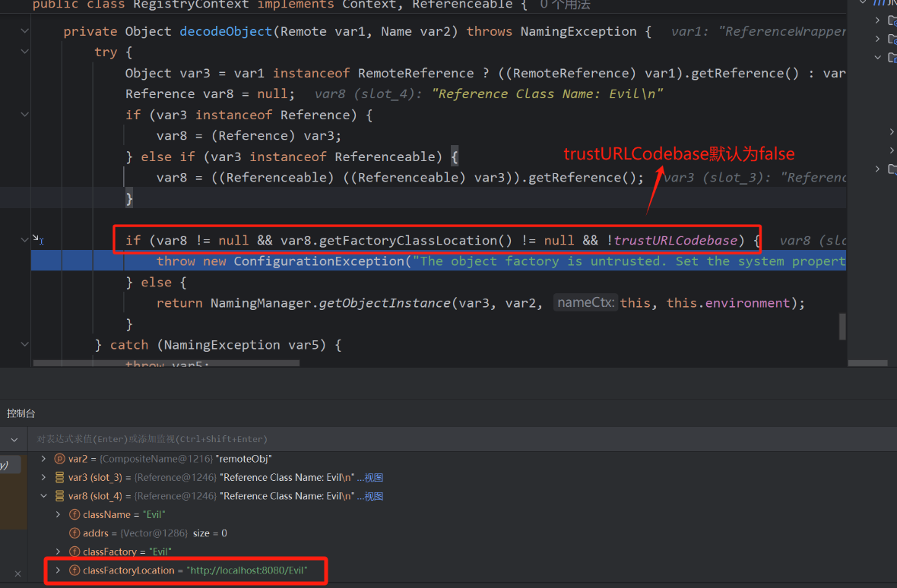Click the field icon beside addrs
Viewport: 897px width, 588px height.
pyautogui.click(x=74, y=533)
